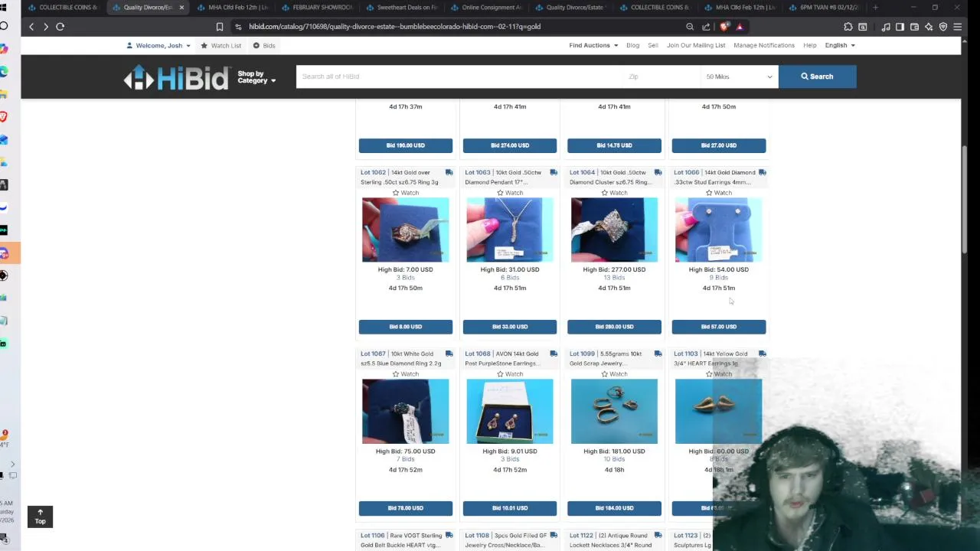Open Lot 1064 diamond cluster ring thumbnail
This screenshot has height=551, width=980.
tap(614, 230)
